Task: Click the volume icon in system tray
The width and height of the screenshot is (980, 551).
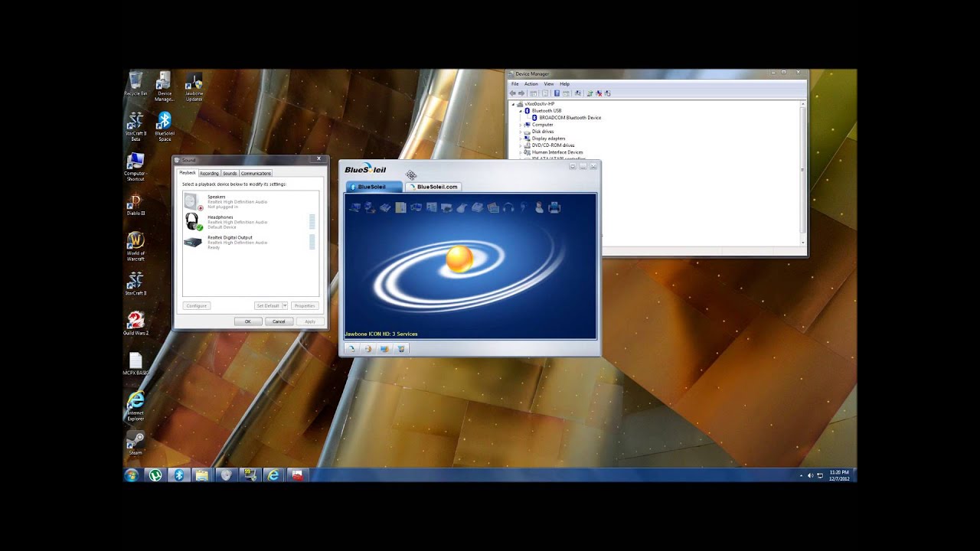Action: tap(811, 475)
